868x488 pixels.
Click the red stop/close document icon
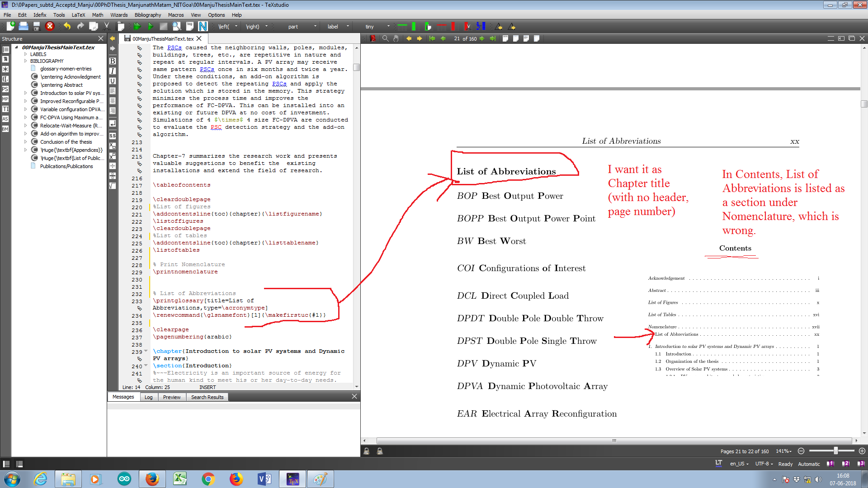point(50,26)
